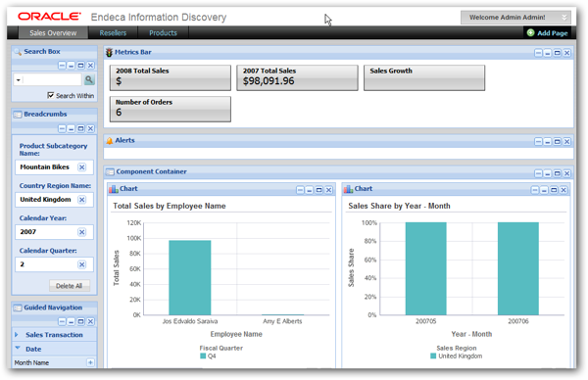This screenshot has height=380, width=588.
Task: Open the search box dropdown arrow
Action: click(18, 80)
